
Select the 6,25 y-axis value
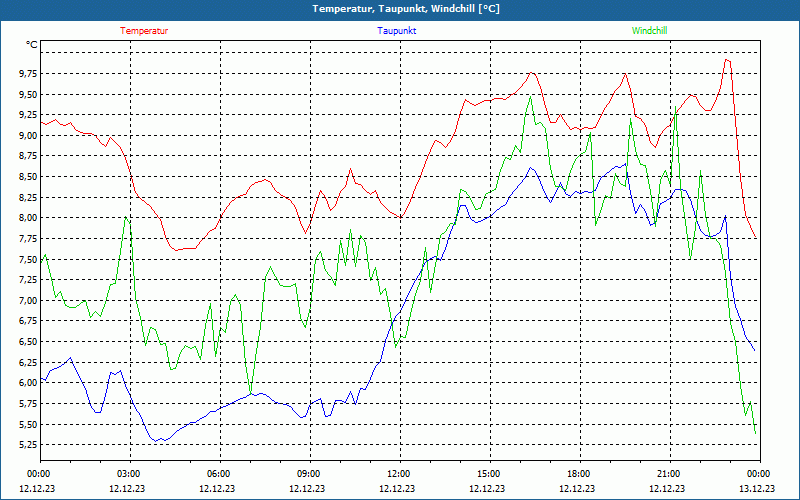click(x=28, y=362)
